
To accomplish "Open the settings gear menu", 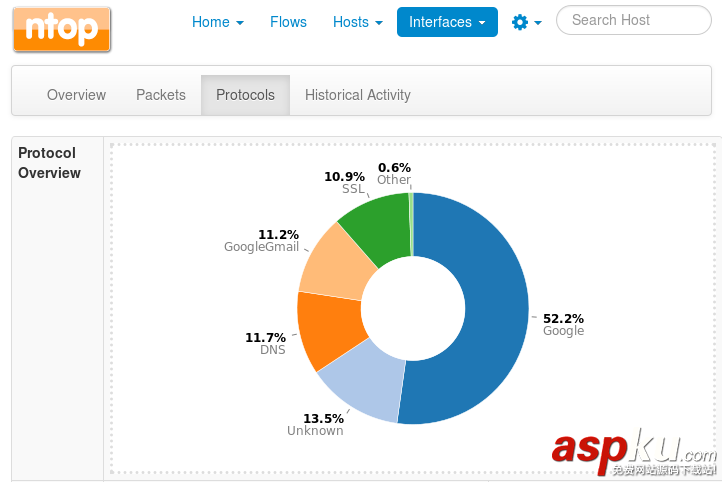I will pyautogui.click(x=526, y=22).
